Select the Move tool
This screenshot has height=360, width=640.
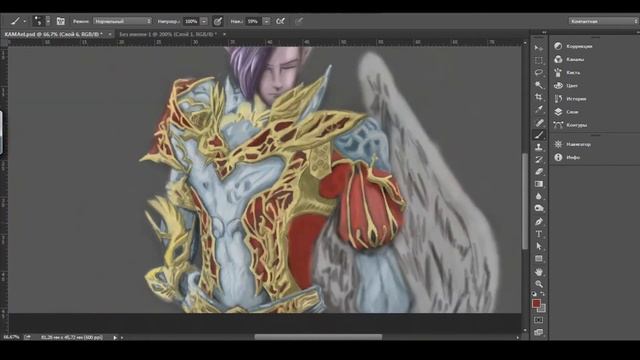pos(539,48)
